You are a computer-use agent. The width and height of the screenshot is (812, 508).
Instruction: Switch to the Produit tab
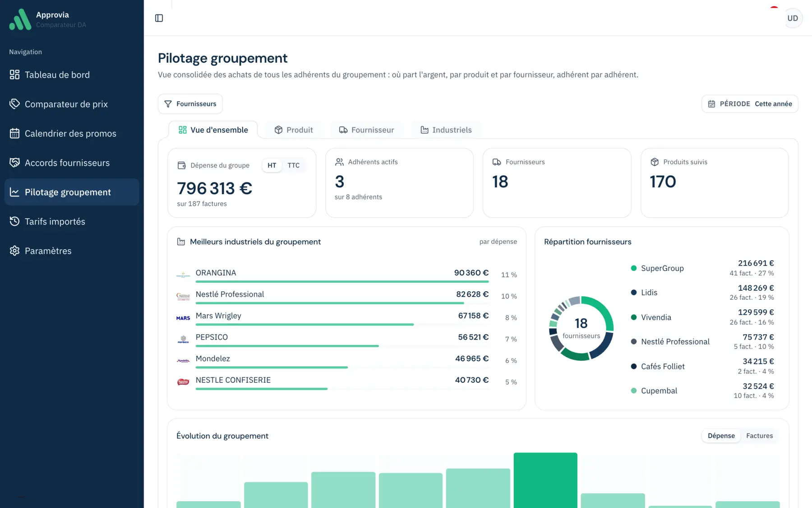pos(293,130)
